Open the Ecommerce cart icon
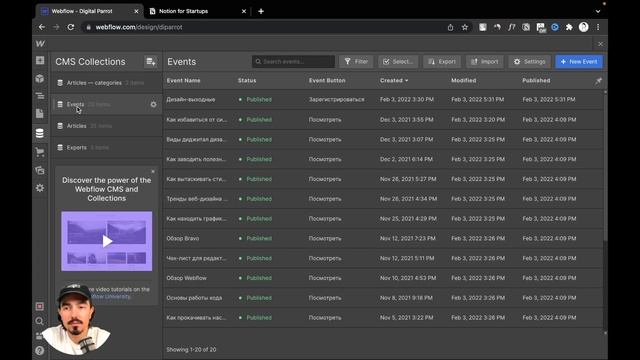640x360 pixels. 40,152
